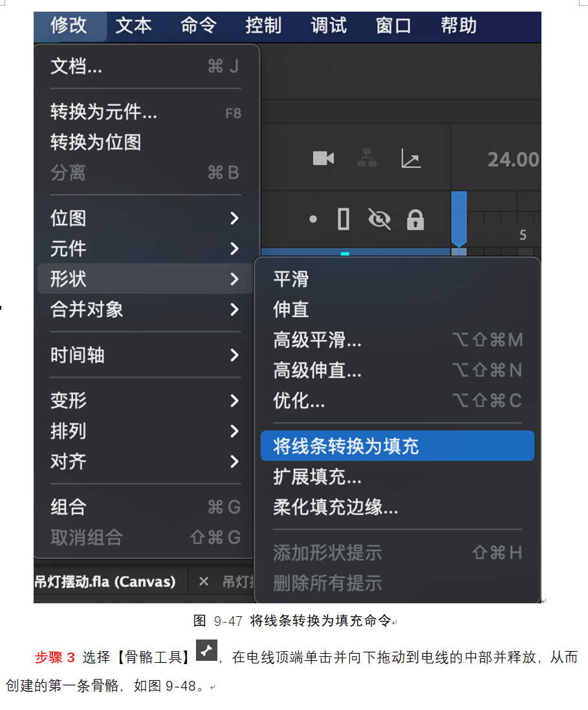Select 转换为元件... menu entry

click(x=146, y=112)
